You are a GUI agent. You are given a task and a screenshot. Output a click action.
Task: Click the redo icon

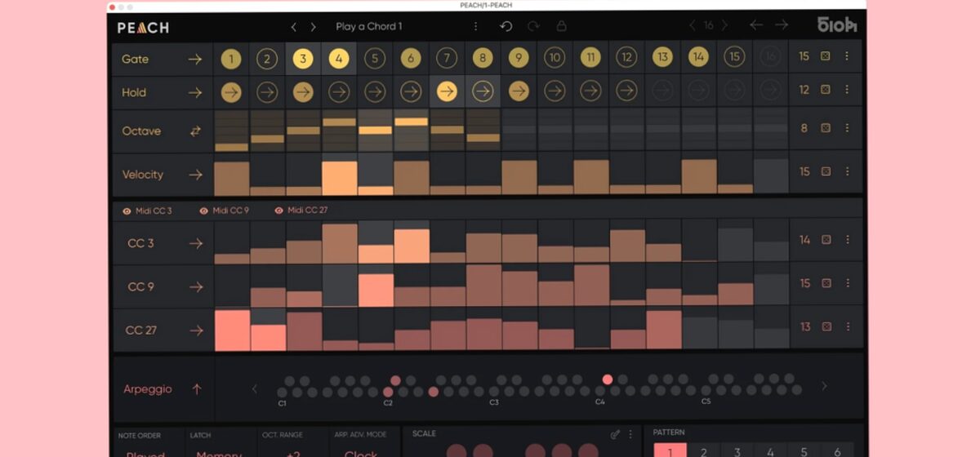tap(533, 26)
